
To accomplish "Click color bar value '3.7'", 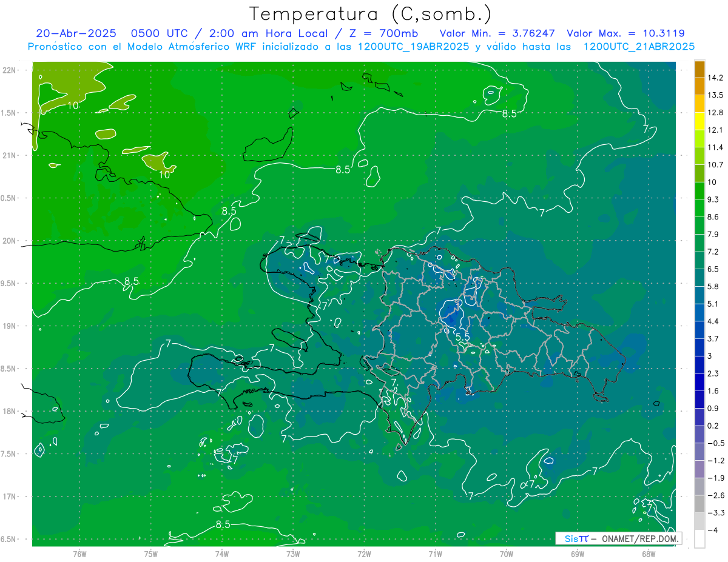I will tap(713, 339).
